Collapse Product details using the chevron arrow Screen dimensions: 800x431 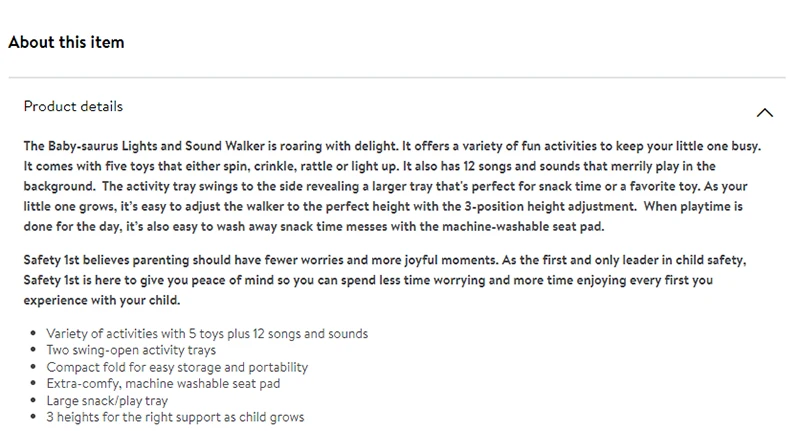(765, 113)
